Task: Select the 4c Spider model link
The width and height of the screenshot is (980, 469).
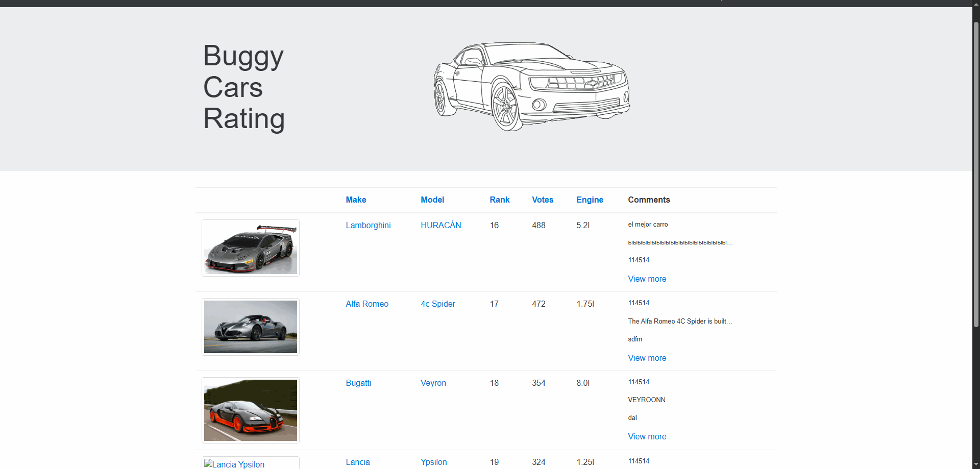Action: pyautogui.click(x=437, y=304)
